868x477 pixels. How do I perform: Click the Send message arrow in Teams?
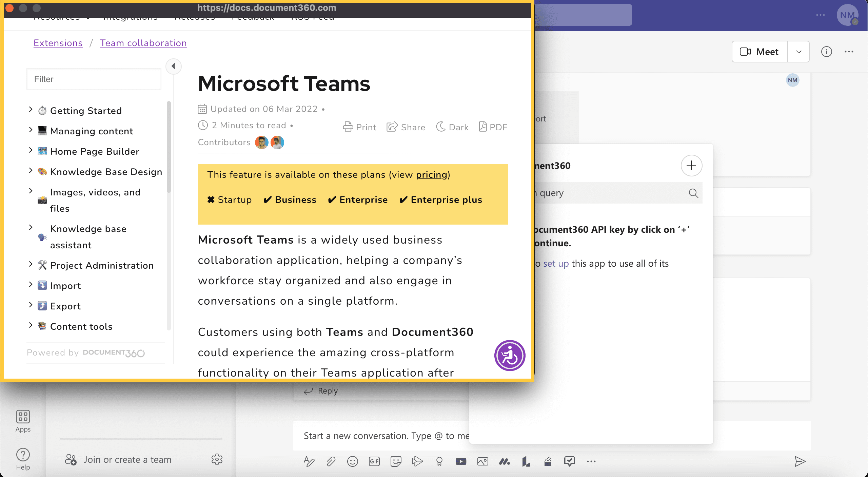800,461
